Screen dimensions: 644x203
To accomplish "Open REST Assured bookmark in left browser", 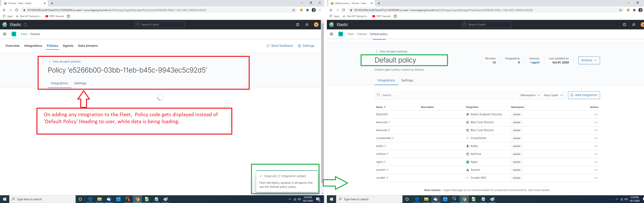I will coord(54,16).
